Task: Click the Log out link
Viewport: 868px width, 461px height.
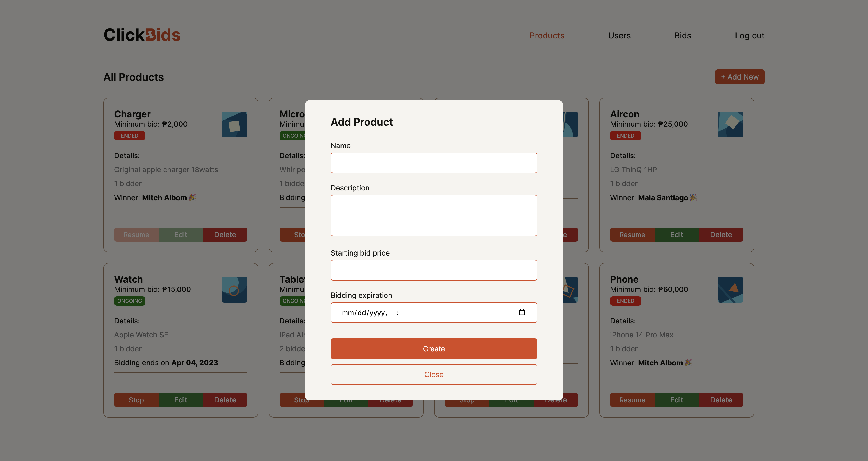Action: point(749,35)
